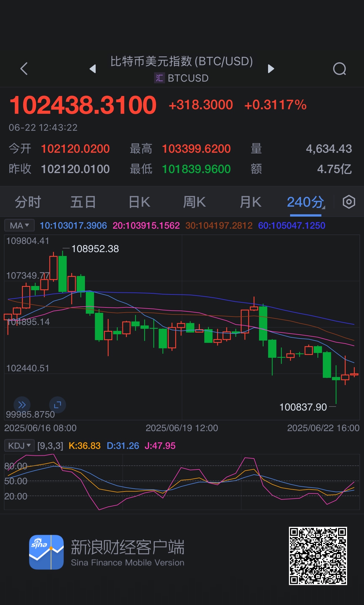Select the 日K tab

click(x=139, y=202)
